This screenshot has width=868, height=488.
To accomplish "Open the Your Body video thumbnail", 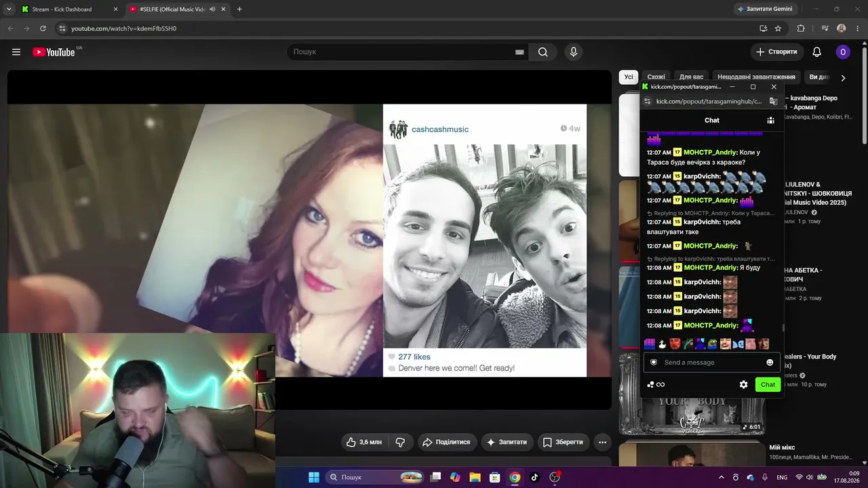I will pos(692,393).
